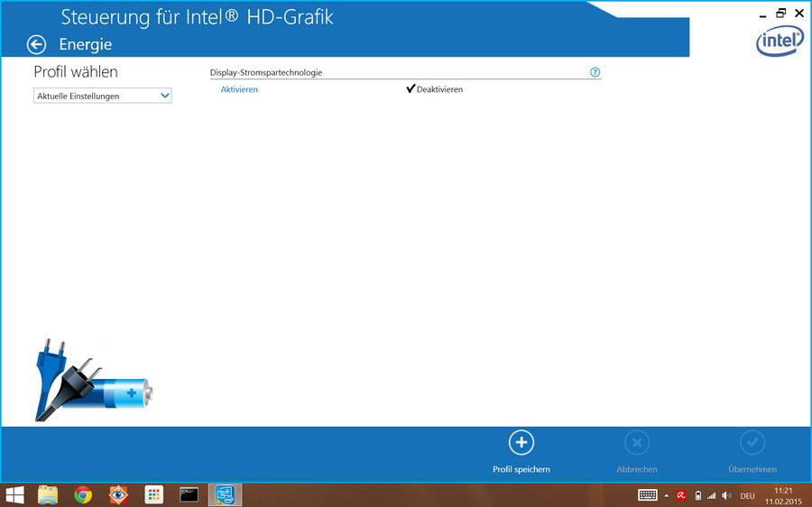The height and width of the screenshot is (507, 812).
Task: Go back with the arrow next to Energie
Action: (36, 44)
